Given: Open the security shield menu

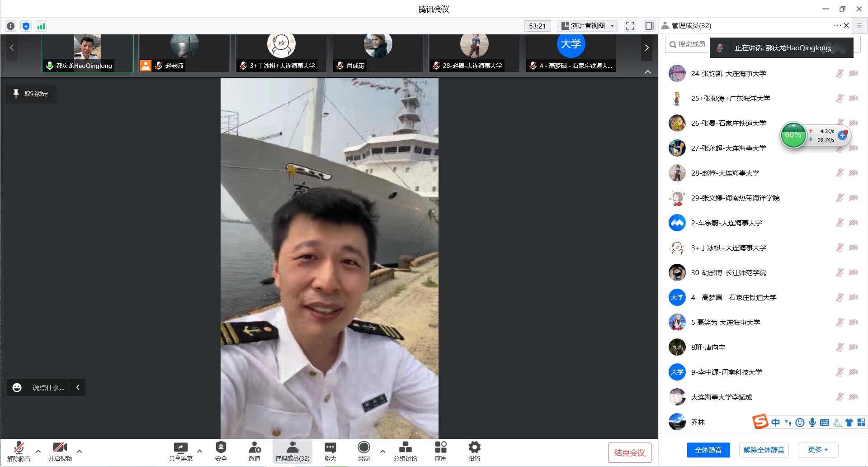Looking at the screenshot, I should tap(221, 452).
